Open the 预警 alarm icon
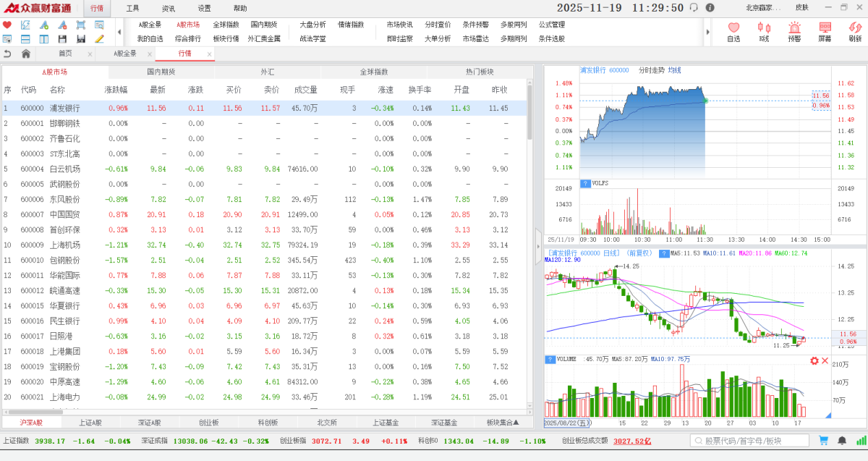The width and height of the screenshot is (868, 461). click(794, 31)
